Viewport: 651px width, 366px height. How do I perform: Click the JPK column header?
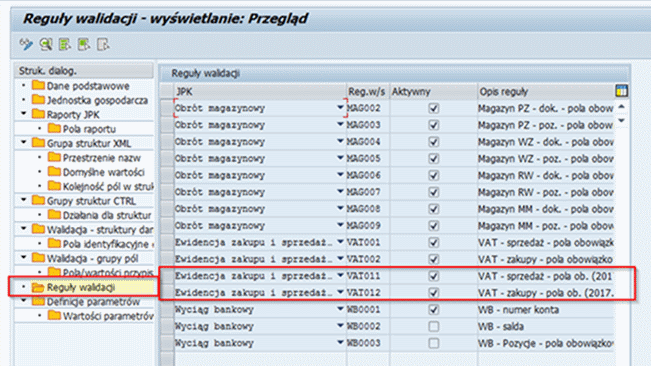click(x=260, y=91)
